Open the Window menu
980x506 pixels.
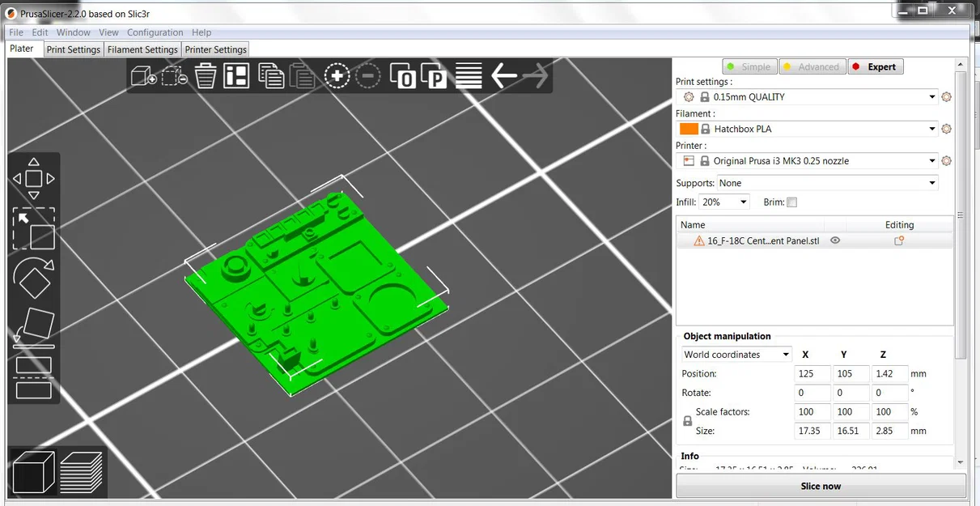coord(74,32)
